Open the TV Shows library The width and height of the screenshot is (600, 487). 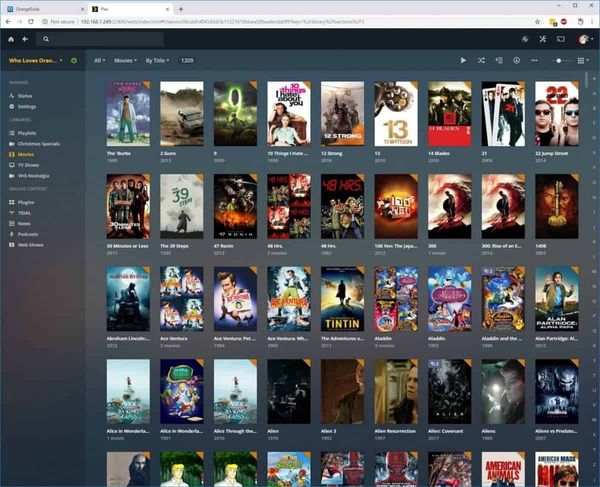(28, 165)
